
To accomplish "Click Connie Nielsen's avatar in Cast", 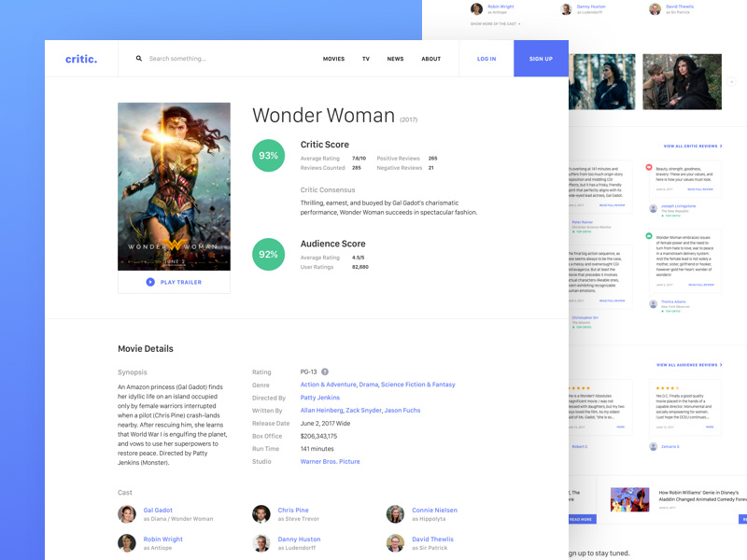I will [x=395, y=514].
